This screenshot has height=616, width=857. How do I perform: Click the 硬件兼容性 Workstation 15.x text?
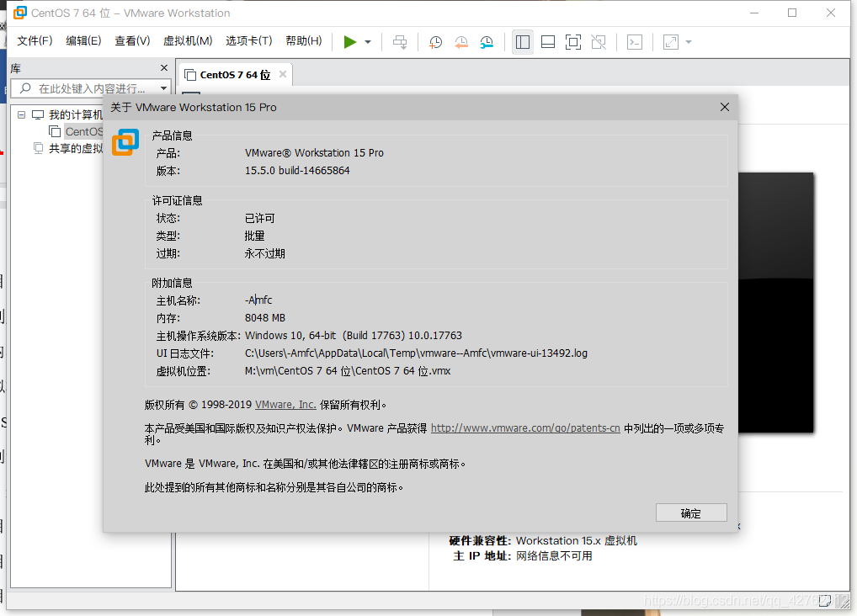click(543, 540)
